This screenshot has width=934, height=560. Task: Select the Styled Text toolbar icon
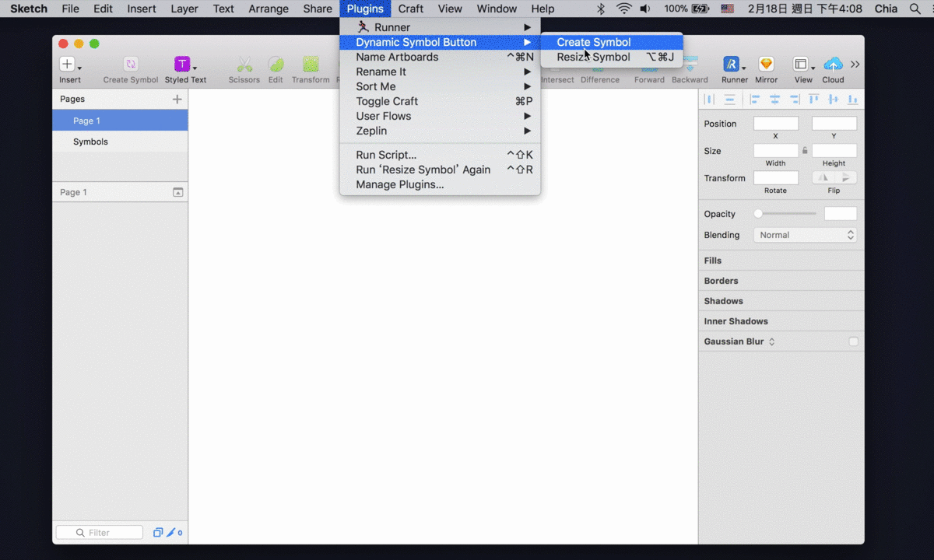point(182,65)
